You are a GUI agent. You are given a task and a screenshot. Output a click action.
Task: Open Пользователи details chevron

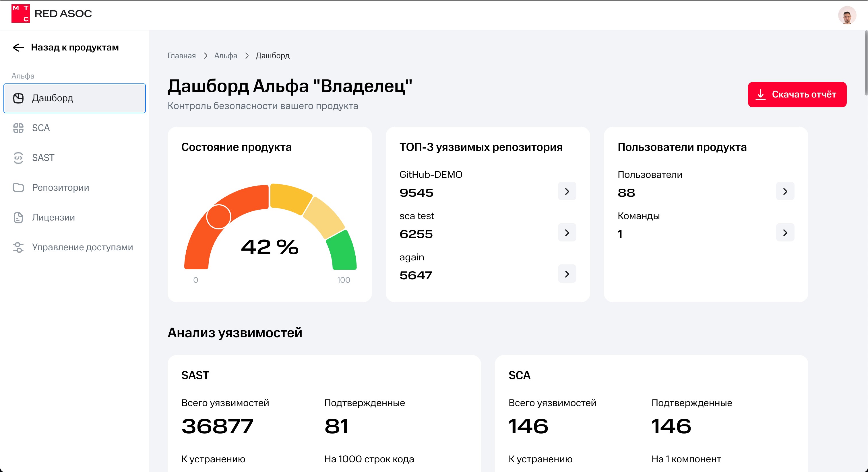click(785, 191)
